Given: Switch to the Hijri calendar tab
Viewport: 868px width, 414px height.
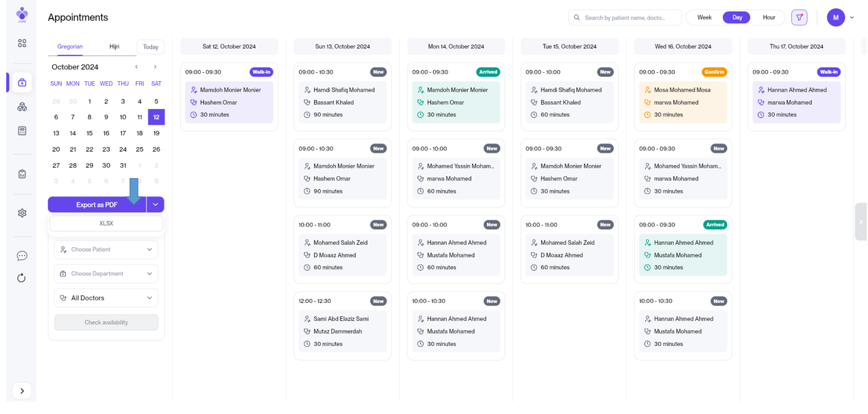Looking at the screenshot, I should [114, 46].
